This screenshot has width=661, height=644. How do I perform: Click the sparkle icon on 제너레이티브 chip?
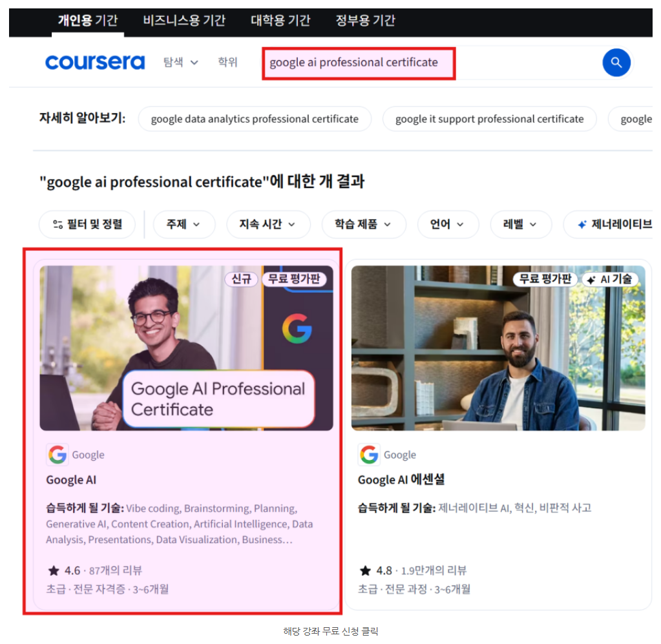click(582, 224)
